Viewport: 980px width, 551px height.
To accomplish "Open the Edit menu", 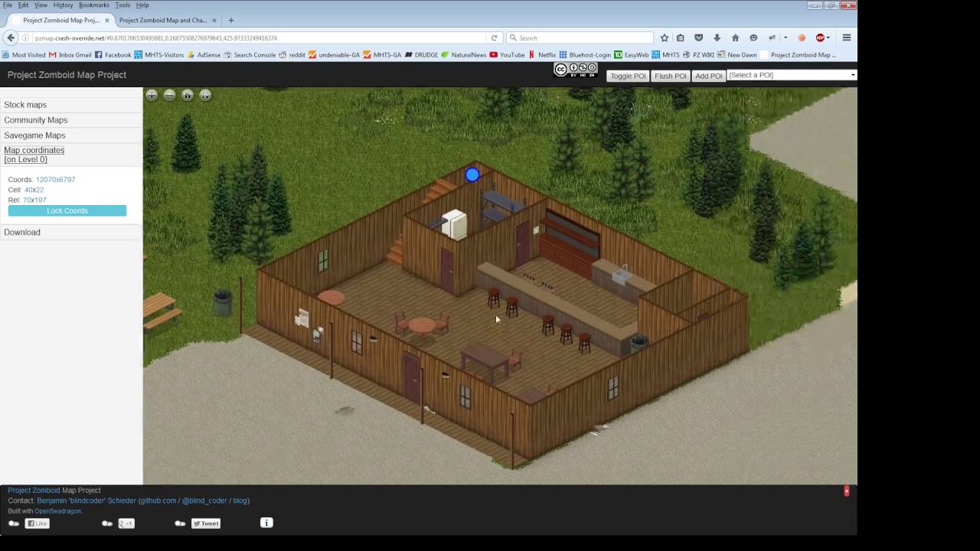I will [x=24, y=5].
